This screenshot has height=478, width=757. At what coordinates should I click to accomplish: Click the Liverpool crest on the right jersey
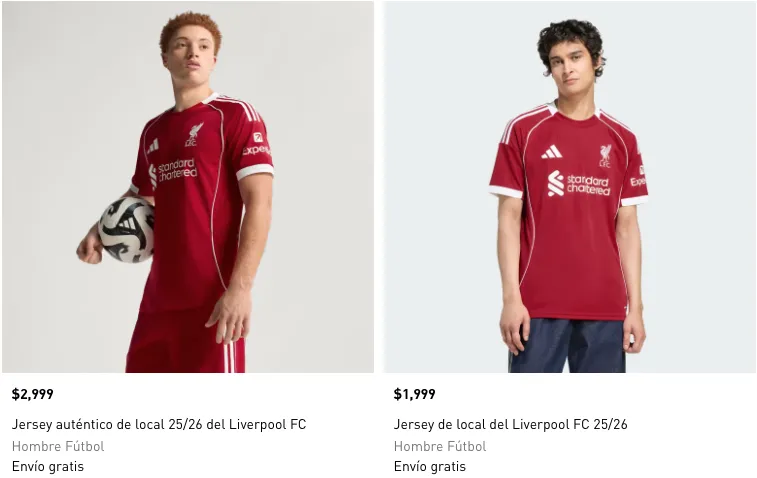click(x=605, y=155)
